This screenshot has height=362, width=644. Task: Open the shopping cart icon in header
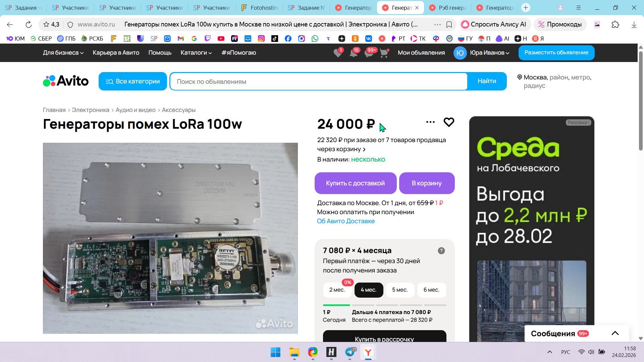(x=384, y=53)
